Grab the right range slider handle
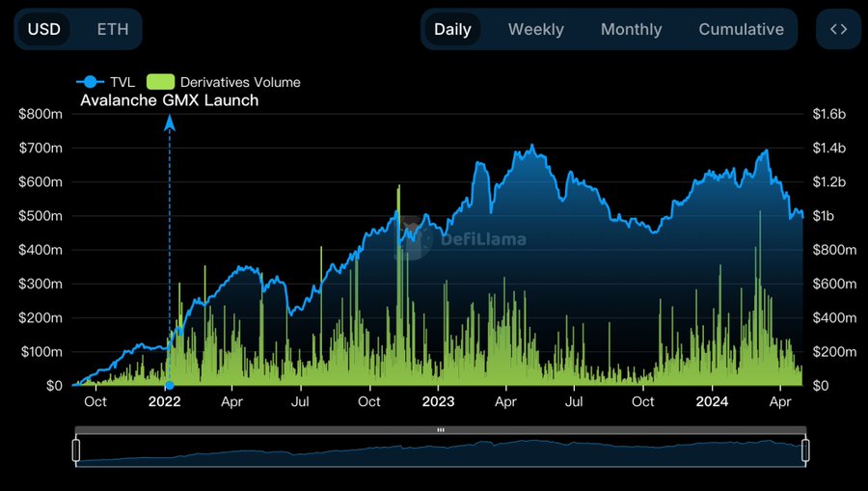This screenshot has width=868, height=491. tap(805, 450)
